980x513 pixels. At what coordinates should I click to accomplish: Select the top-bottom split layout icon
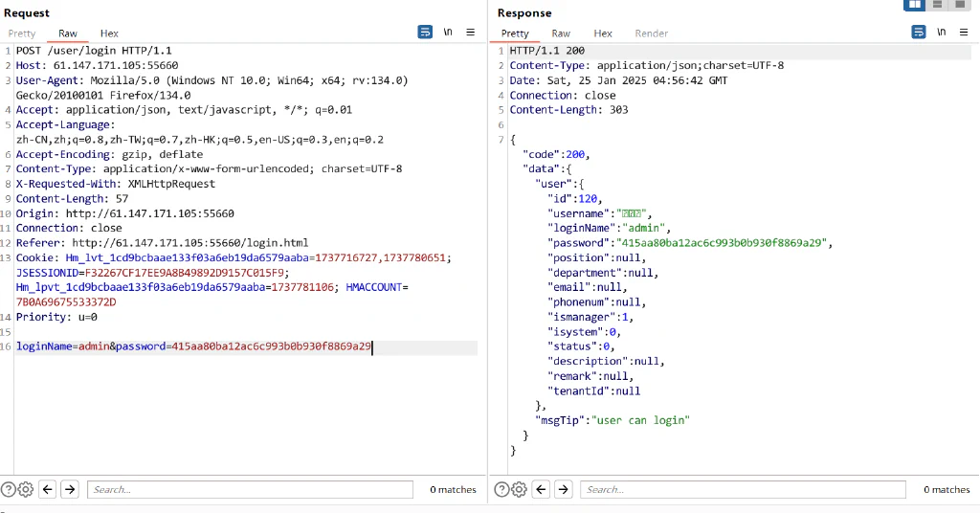[x=938, y=5]
